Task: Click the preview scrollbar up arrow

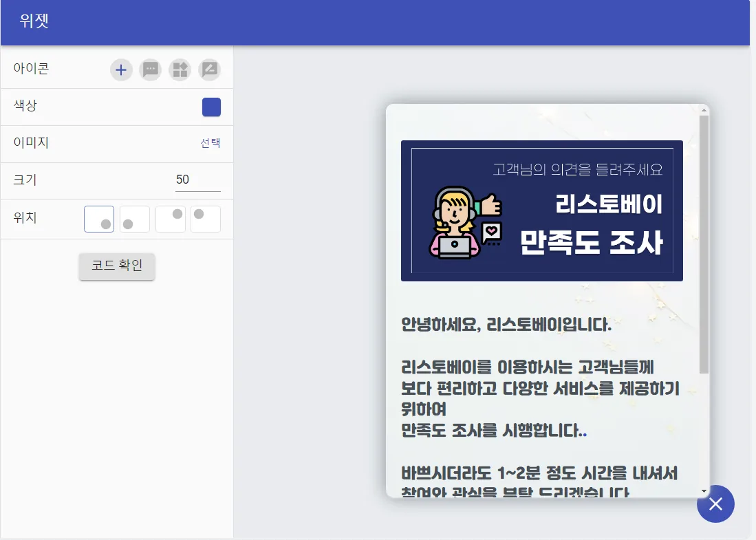Action: 704,111
